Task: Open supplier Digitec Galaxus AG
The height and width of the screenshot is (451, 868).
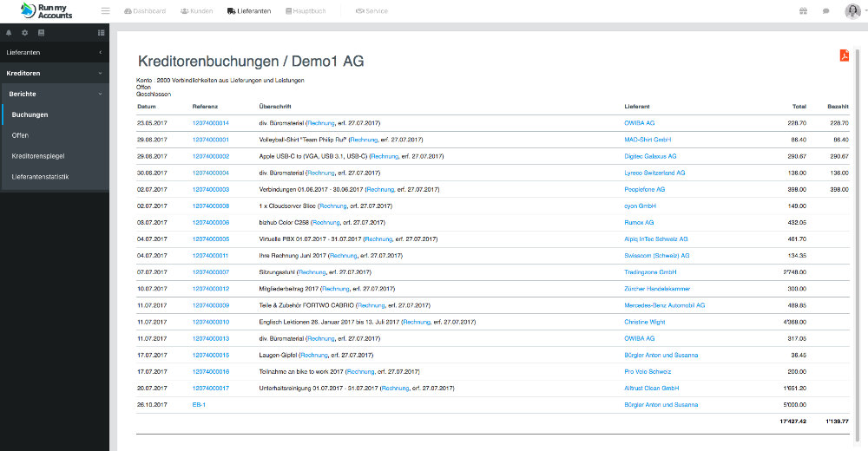Action: coord(650,156)
